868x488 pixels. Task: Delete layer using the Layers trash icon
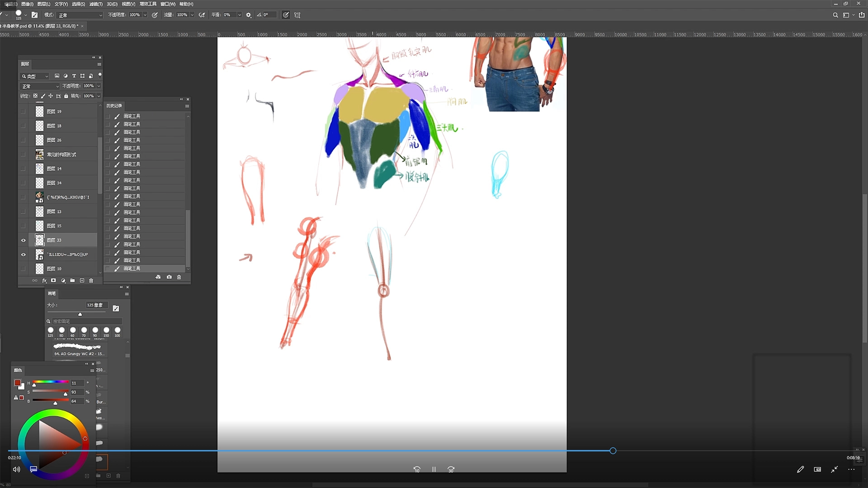tap(91, 281)
